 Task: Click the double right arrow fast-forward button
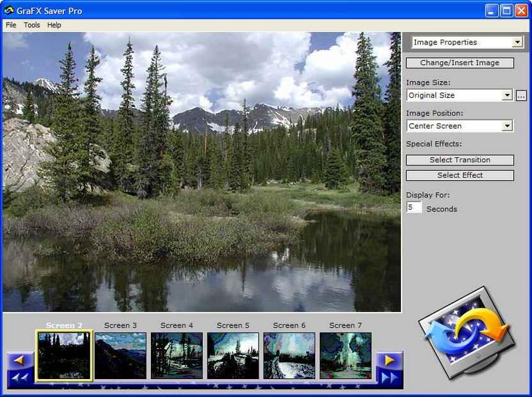tap(390, 377)
